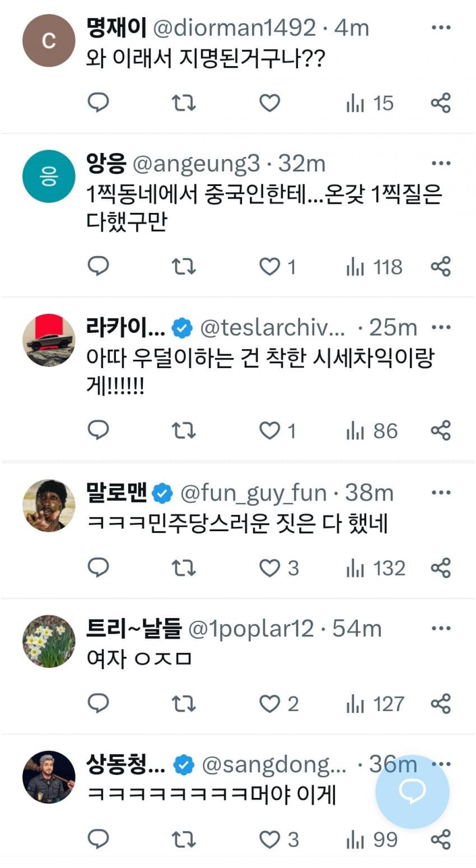View analytics showing 132 views
Viewport: 476px width, 868px height.
click(x=375, y=568)
